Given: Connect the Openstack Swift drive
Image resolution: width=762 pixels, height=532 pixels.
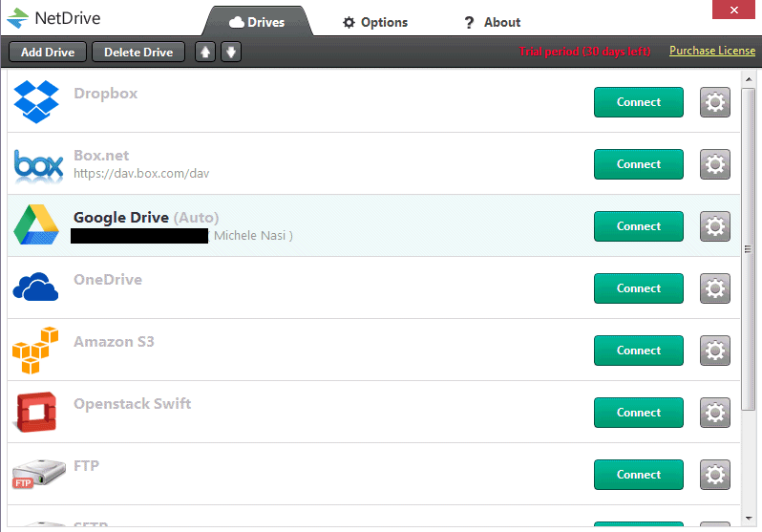Looking at the screenshot, I should click(x=639, y=413).
